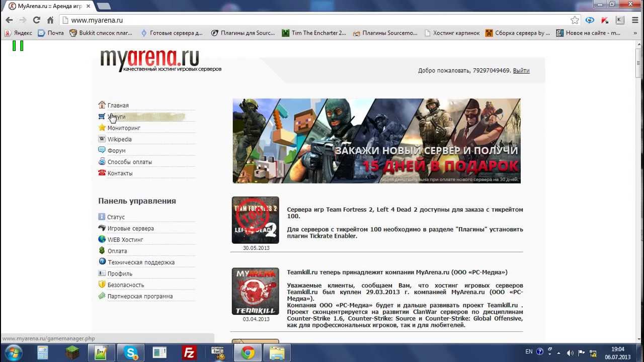This screenshot has width=644, height=362.
Task: Open Техническая поддержка link
Action: point(141,262)
